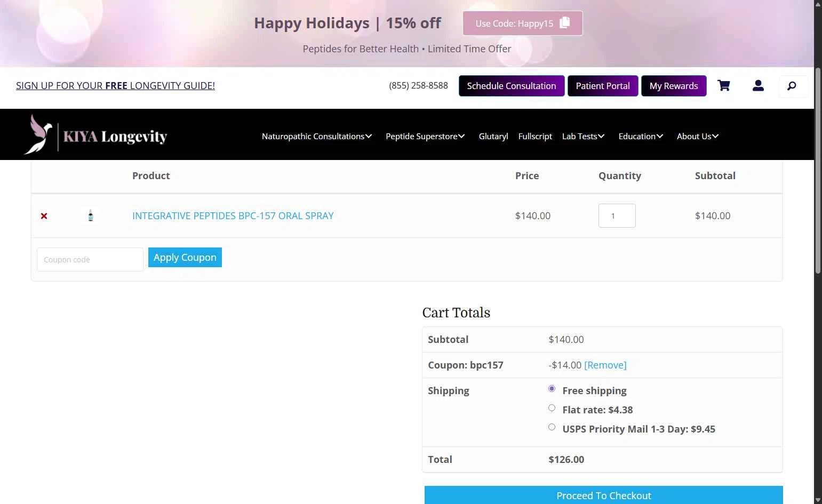The image size is (822, 504).
Task: Expand About Us dropdown menu
Action: point(698,136)
